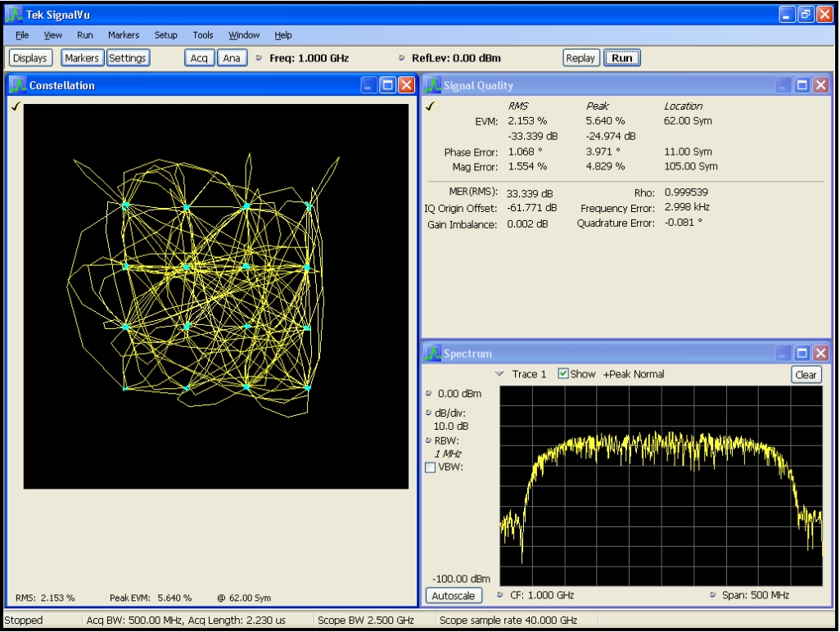
Task: Open the Markers menu
Action: (x=123, y=35)
